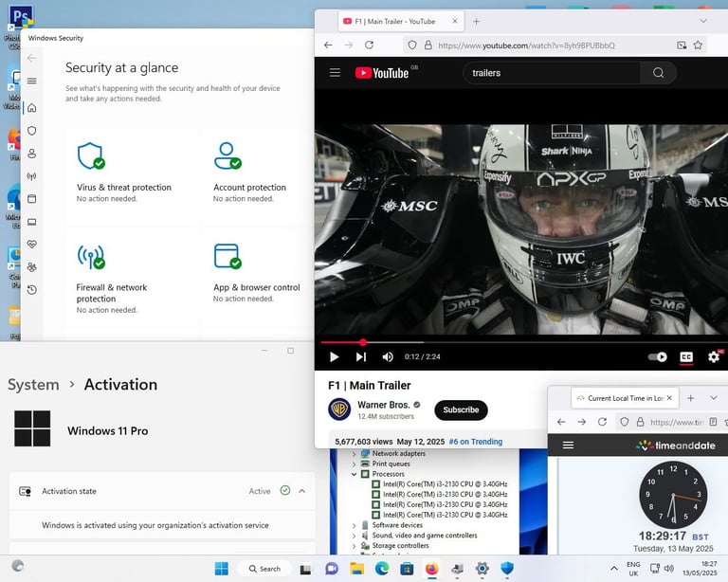Open the Warner Bros. channel avatar
728x582 pixels.
(339, 409)
